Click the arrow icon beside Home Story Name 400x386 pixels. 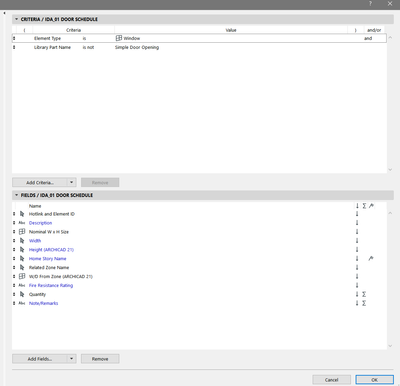tap(22, 259)
